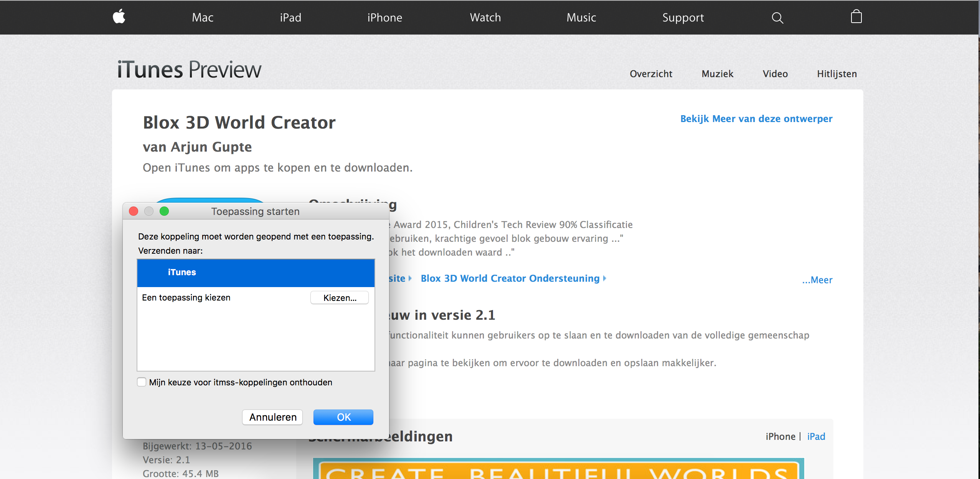The width and height of the screenshot is (980, 479).
Task: Switch to the Muziek tab
Action: [x=717, y=74]
